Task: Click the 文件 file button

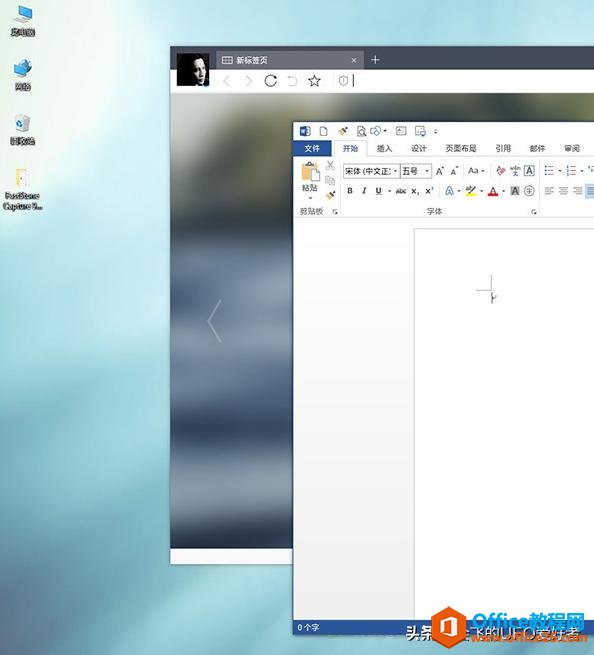Action: [312, 148]
